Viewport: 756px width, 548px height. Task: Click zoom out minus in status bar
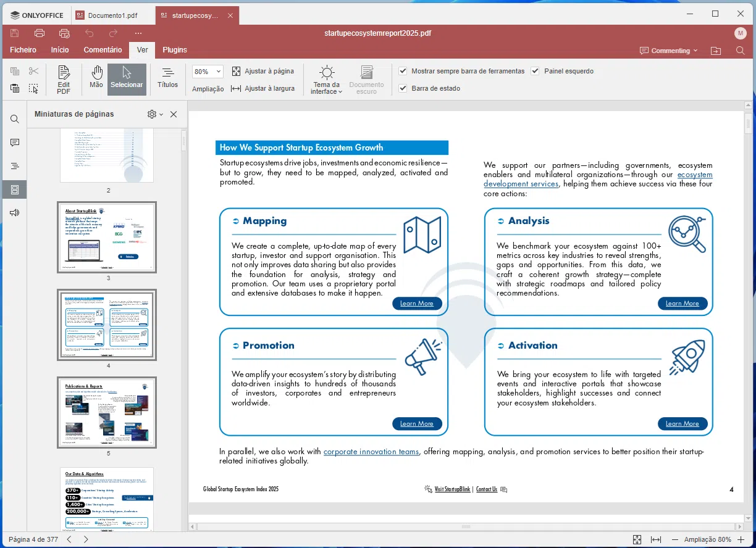click(x=675, y=539)
